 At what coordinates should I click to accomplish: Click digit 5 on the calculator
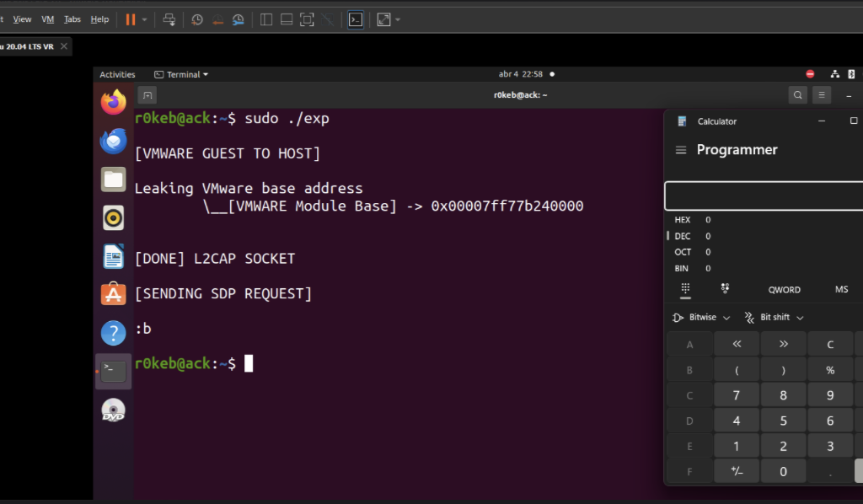pos(783,421)
